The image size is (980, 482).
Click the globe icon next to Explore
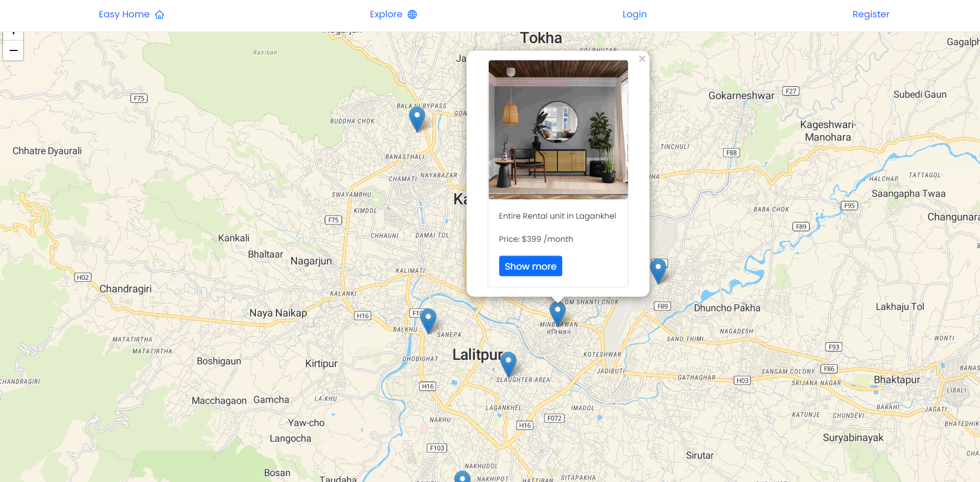[x=412, y=15]
